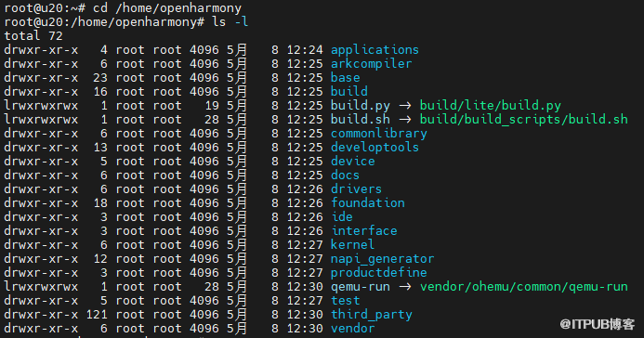Click the build/build_scripts/build.sh target path

[x=524, y=120]
